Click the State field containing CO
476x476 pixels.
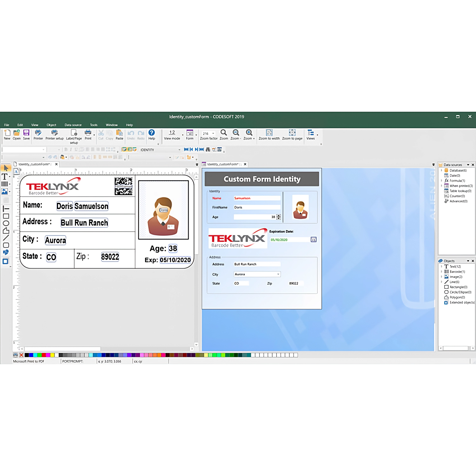pos(241,283)
